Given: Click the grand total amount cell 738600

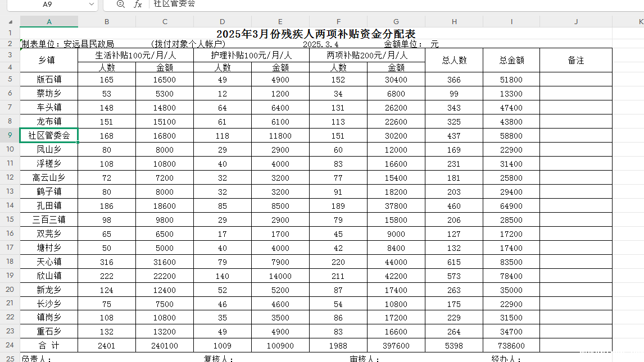Looking at the screenshot, I should 511,346.
